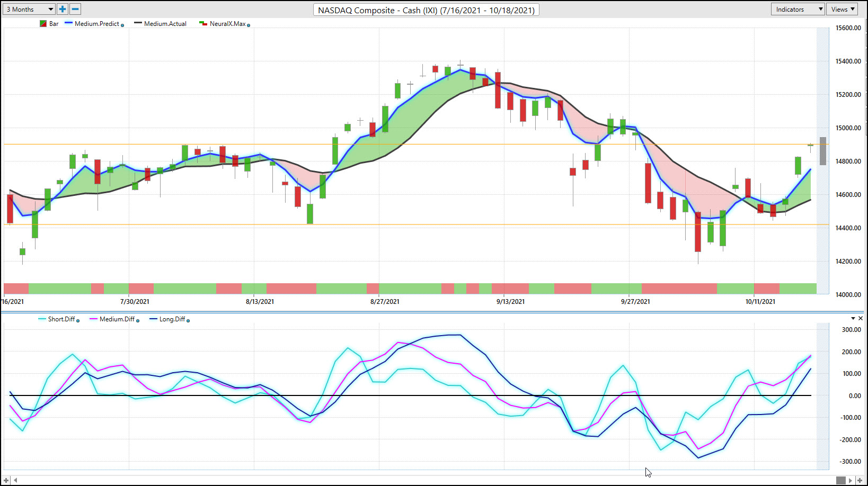Click the 14800.00 price axis label
The width and height of the screenshot is (868, 486).
[848, 161]
